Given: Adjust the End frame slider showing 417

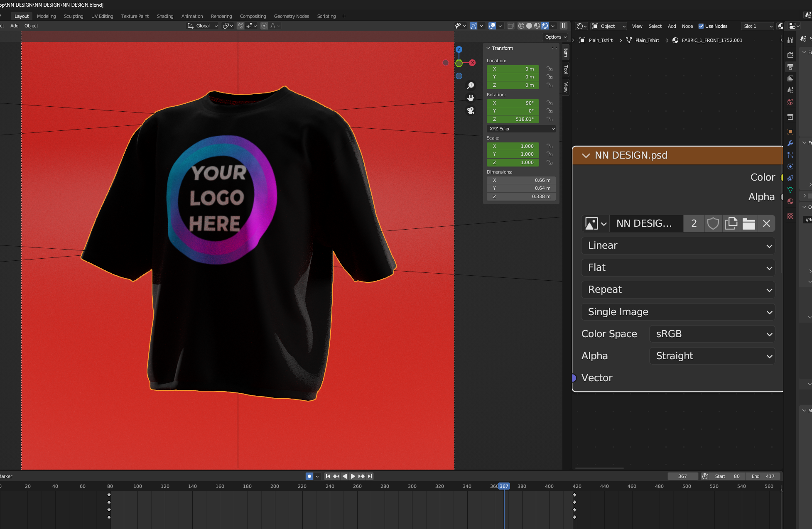Looking at the screenshot, I should tap(763, 476).
